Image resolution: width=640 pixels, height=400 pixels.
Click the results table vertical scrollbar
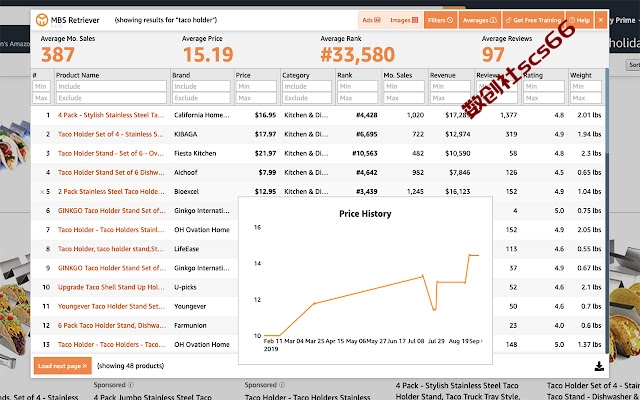click(x=607, y=212)
